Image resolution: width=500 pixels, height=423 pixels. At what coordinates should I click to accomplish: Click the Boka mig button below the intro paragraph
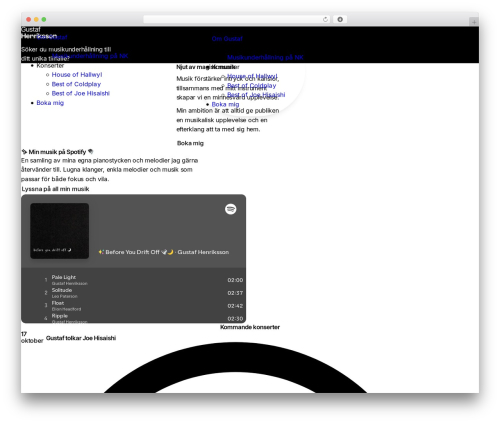click(x=190, y=143)
